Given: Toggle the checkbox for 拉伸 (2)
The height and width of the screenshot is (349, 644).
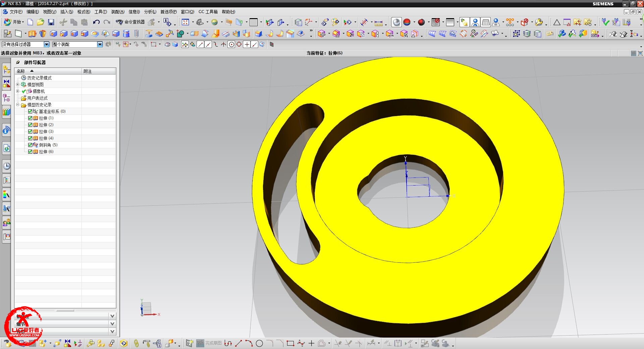Looking at the screenshot, I should click(x=30, y=125).
